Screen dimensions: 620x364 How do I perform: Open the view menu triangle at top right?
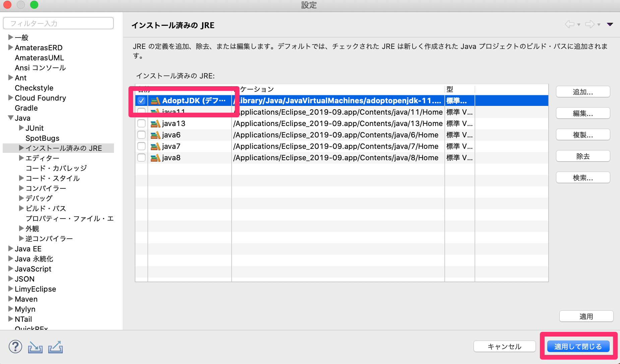point(610,24)
